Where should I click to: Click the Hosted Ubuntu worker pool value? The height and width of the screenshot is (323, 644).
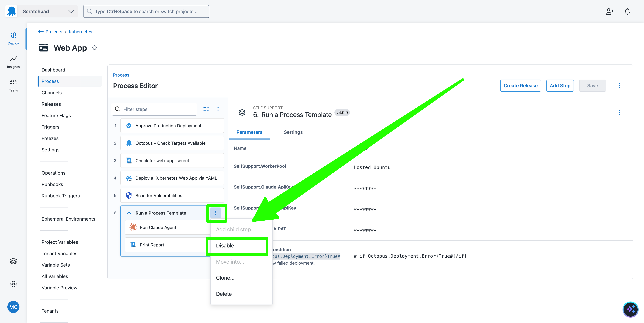click(372, 167)
